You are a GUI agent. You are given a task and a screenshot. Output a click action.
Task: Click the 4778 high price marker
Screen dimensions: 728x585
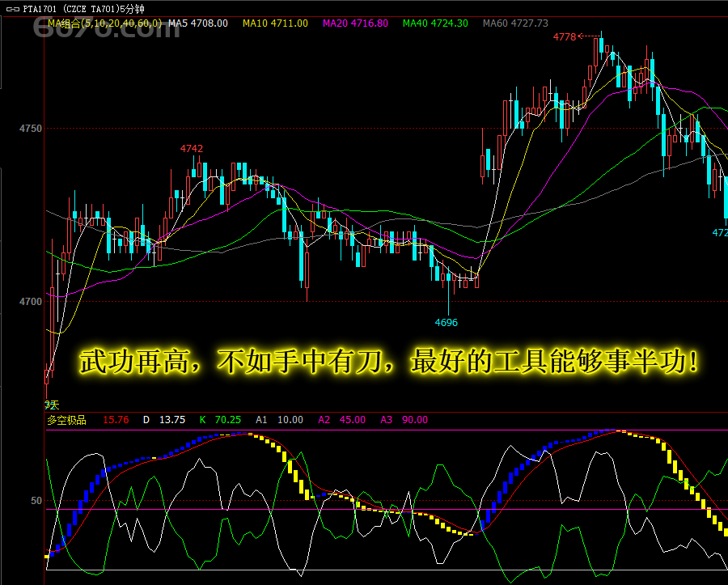565,36
